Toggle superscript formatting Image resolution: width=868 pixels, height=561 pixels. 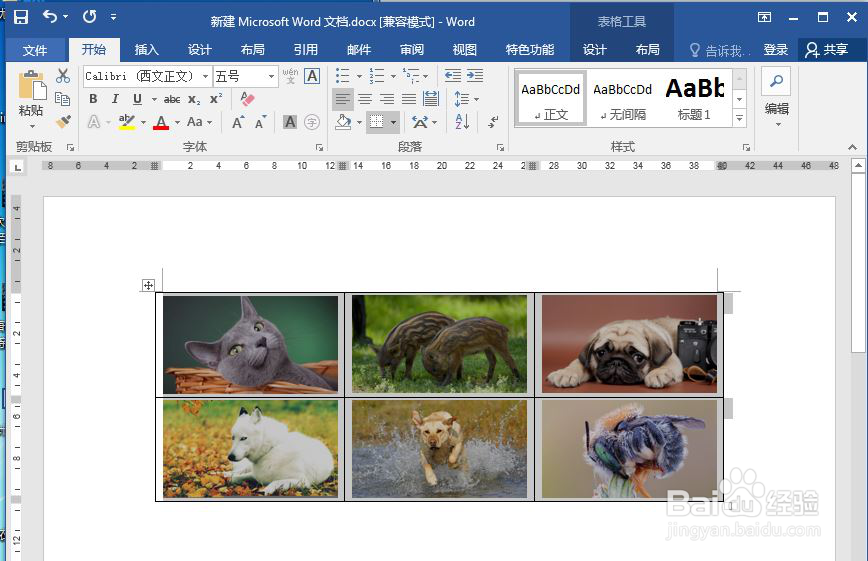[x=216, y=99]
